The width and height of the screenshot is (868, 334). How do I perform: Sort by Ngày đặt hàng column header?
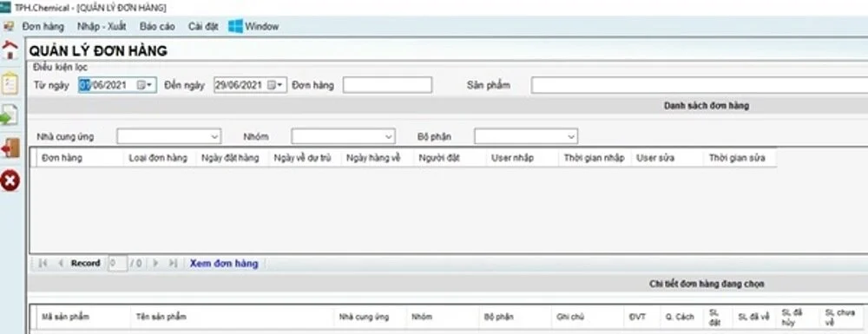(232, 158)
